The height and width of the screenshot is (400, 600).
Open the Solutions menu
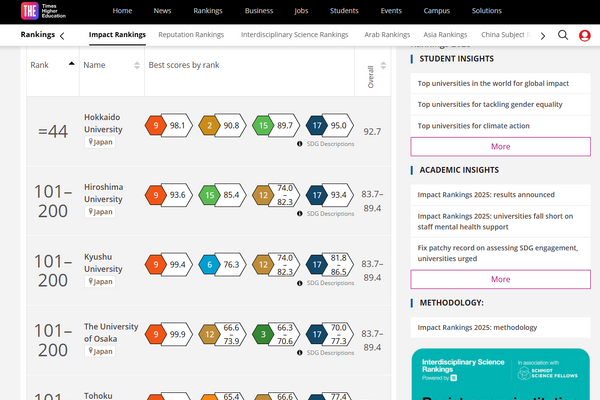(x=487, y=11)
